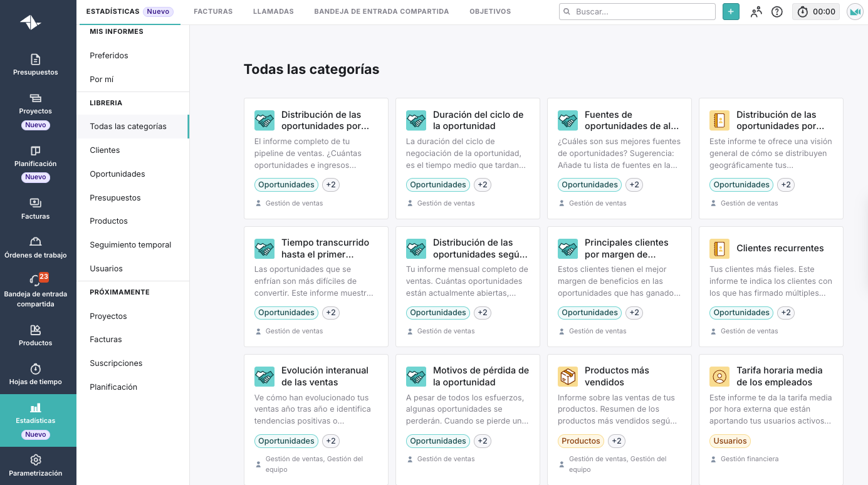868x485 pixels.
Task: Open the Usuarios category
Action: click(133, 269)
